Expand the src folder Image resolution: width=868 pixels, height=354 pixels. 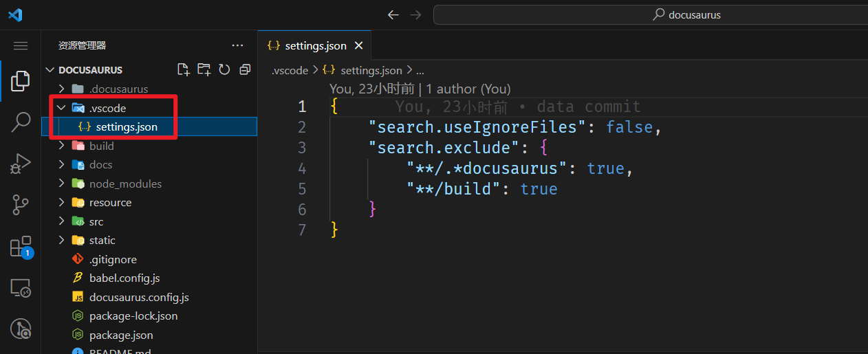(61, 221)
